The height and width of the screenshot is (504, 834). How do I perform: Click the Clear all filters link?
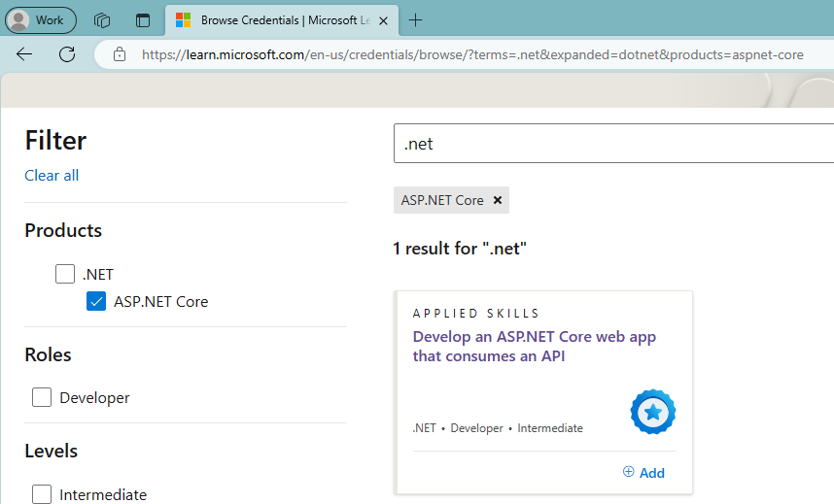(52, 176)
